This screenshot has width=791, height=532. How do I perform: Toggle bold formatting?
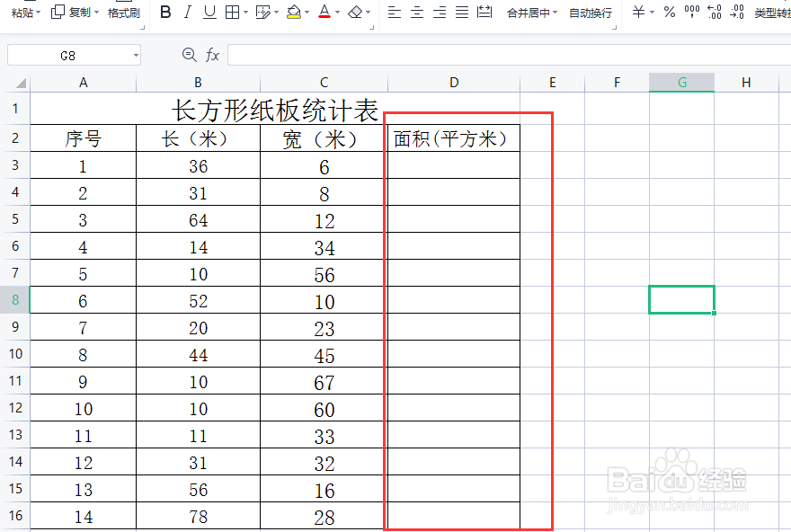tap(165, 12)
